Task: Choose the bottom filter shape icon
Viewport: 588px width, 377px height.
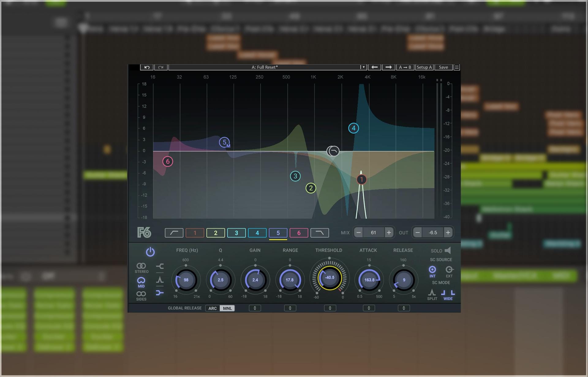Action: (x=160, y=293)
